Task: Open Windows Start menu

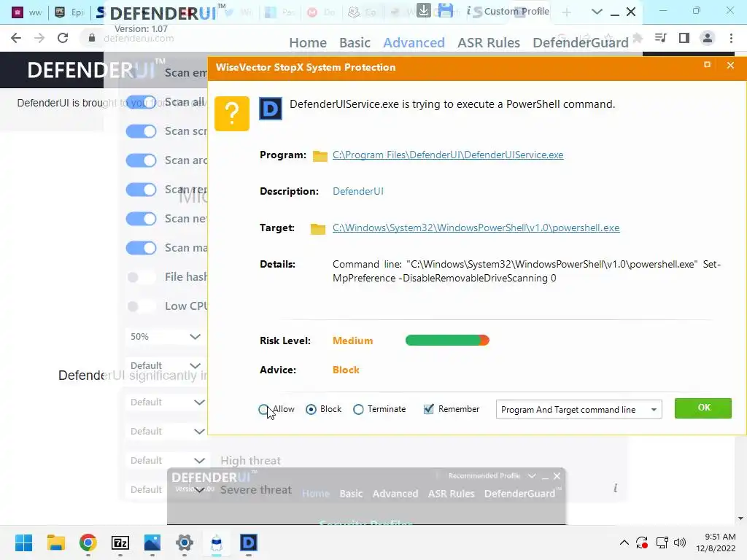Action: pos(23,542)
